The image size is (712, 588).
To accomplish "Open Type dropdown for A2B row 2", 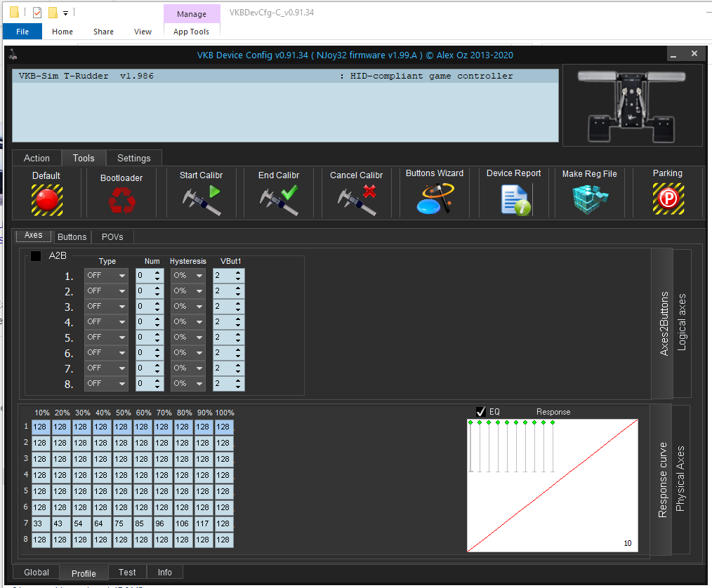I will 106,290.
